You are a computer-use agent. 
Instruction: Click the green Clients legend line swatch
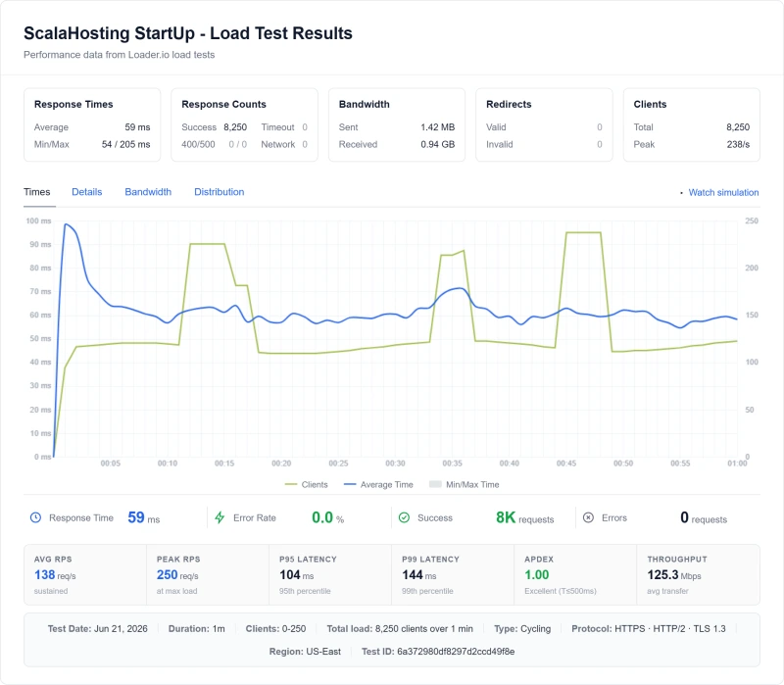coord(290,484)
